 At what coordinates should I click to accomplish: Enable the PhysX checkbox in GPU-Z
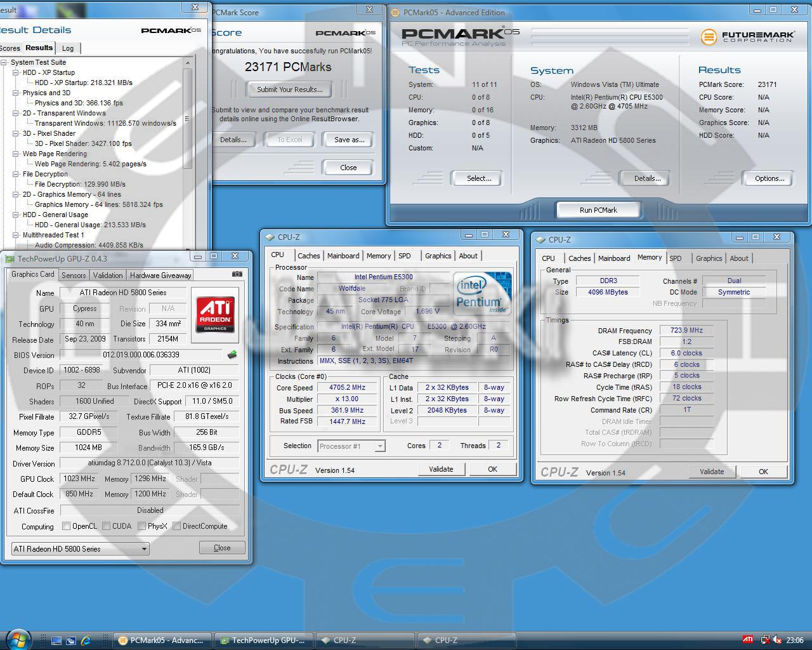tap(141, 526)
